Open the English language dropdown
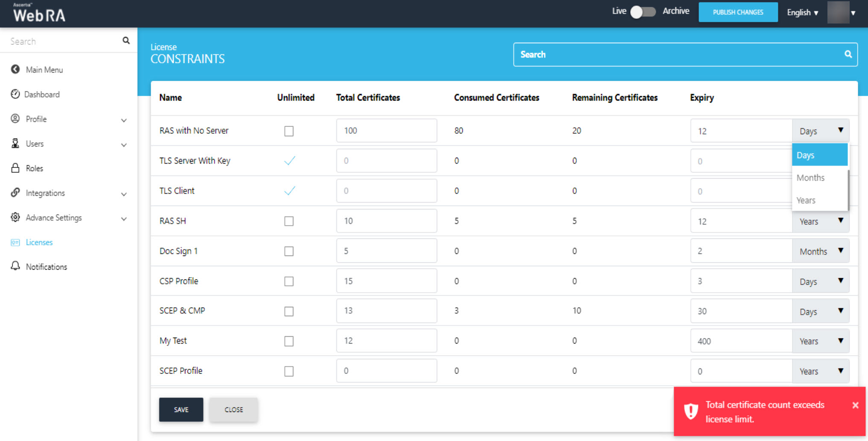This screenshot has width=868, height=441. [802, 12]
